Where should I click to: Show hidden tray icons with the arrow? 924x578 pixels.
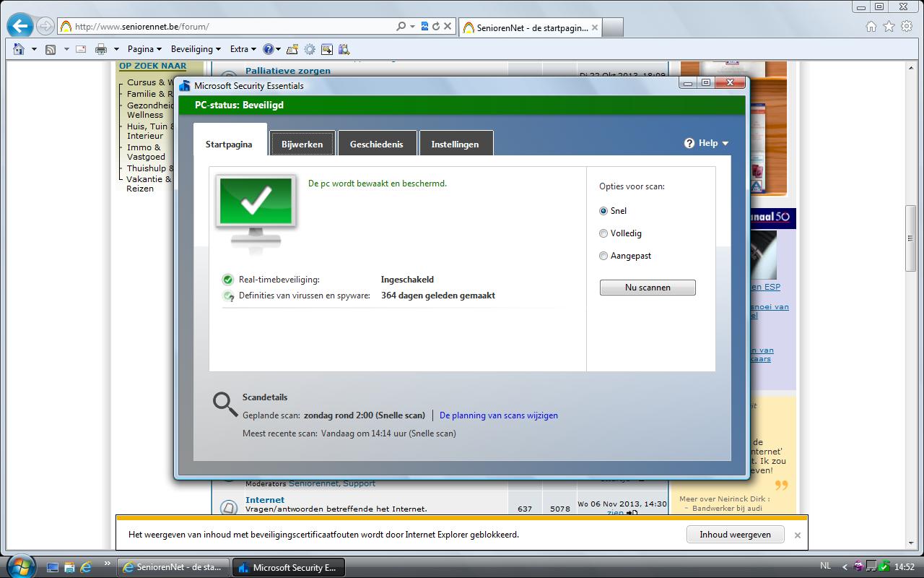[x=845, y=567]
